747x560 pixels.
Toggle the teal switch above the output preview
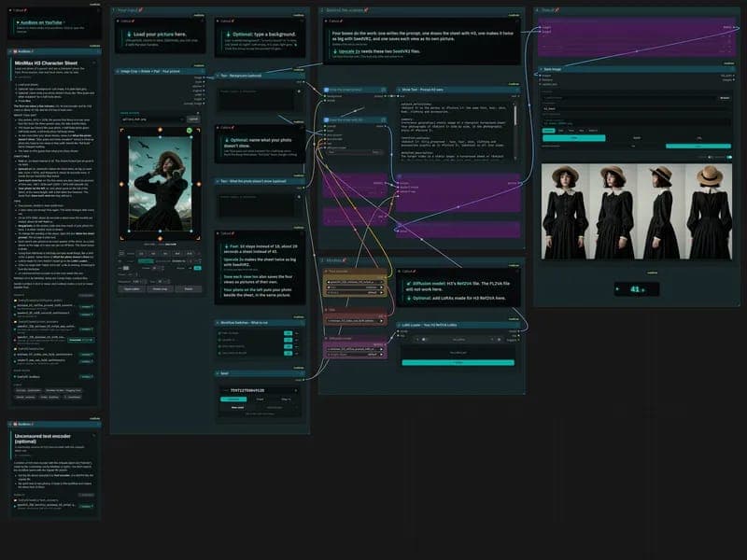pyautogui.click(x=729, y=157)
